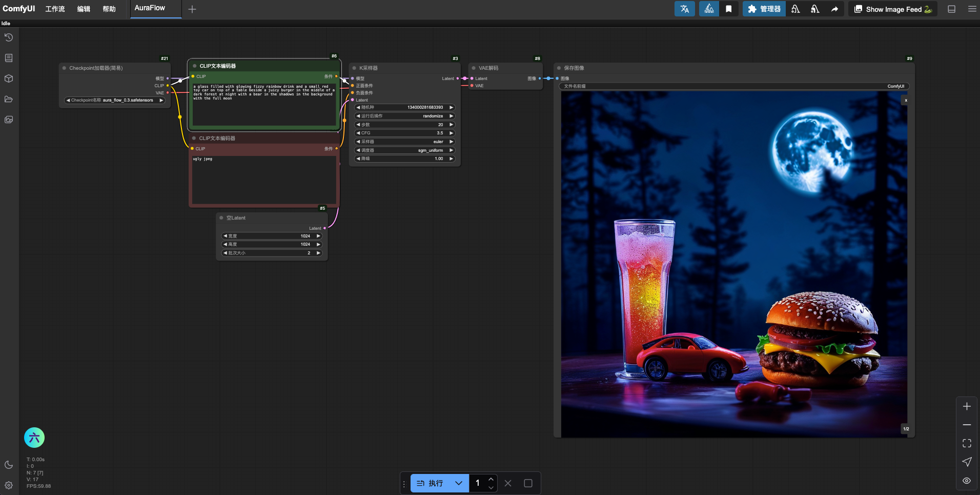
Task: Toggle link visibility with the eye icon
Action: click(x=967, y=481)
